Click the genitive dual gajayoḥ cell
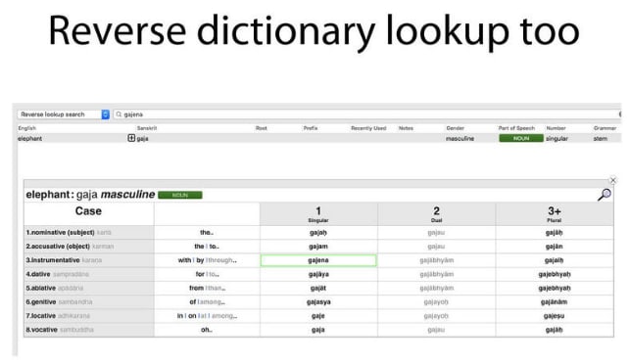This screenshot has height=364, width=630. [x=436, y=301]
